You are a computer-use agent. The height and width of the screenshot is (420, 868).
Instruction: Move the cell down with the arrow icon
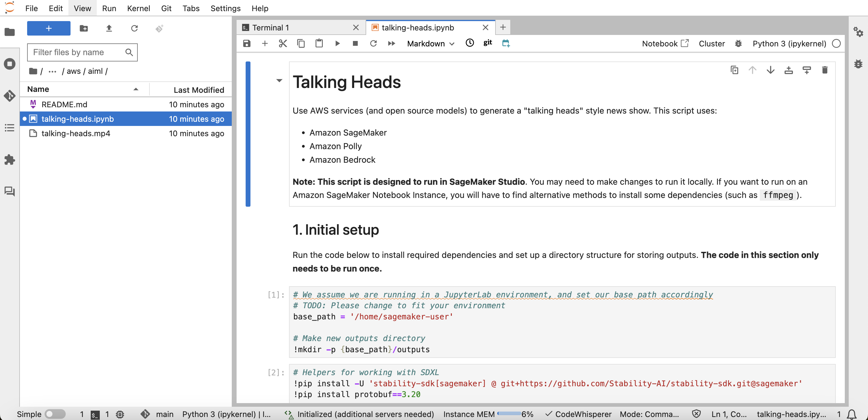tap(770, 70)
